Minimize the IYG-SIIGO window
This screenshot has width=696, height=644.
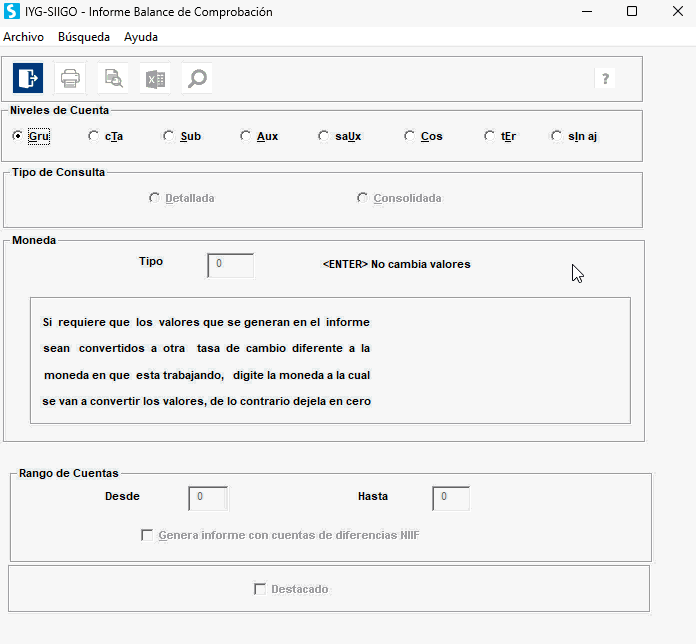pyautogui.click(x=587, y=12)
